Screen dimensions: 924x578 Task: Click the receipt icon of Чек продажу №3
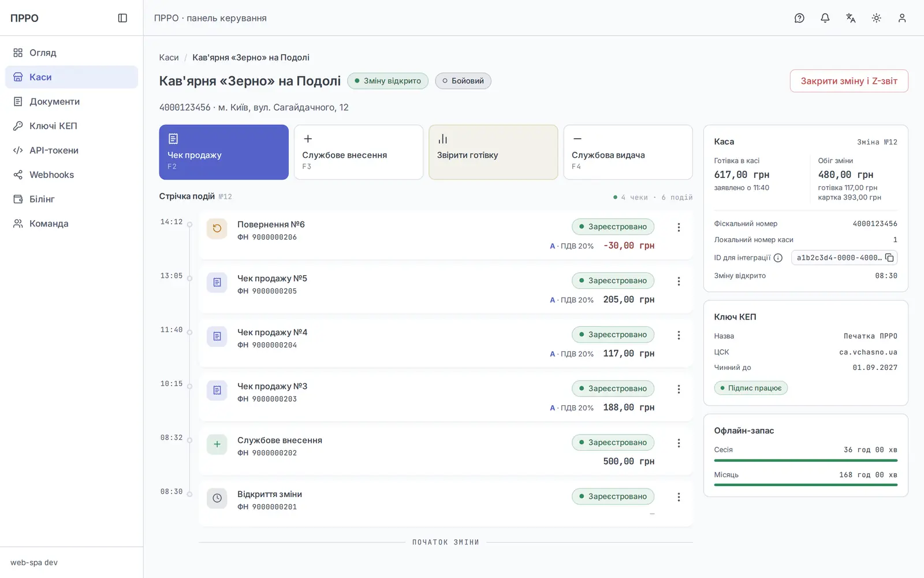pyautogui.click(x=217, y=390)
